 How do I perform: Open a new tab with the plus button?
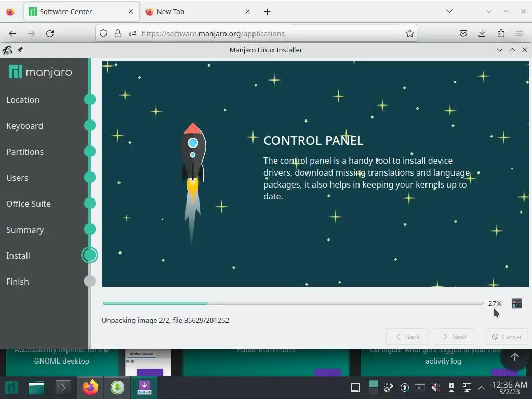pyautogui.click(x=268, y=12)
